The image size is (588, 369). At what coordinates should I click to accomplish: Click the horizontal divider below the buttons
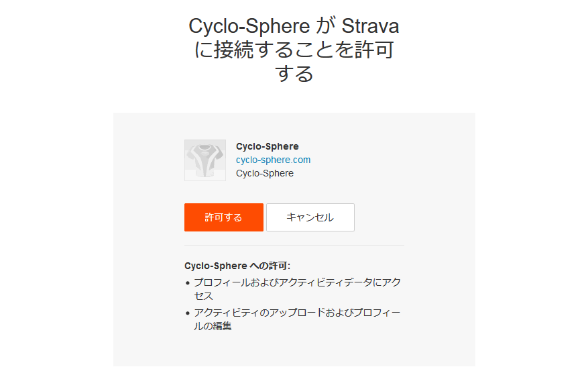tap(294, 245)
